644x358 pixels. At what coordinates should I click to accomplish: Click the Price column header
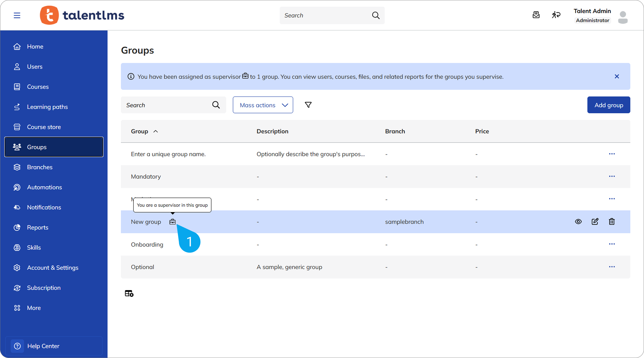[482, 131]
